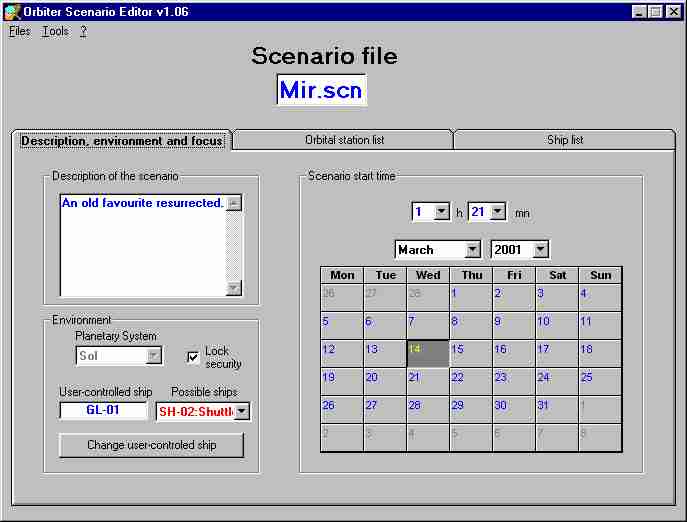687x522 pixels.
Task: Select March 1 in the calendar
Action: pyautogui.click(x=471, y=297)
